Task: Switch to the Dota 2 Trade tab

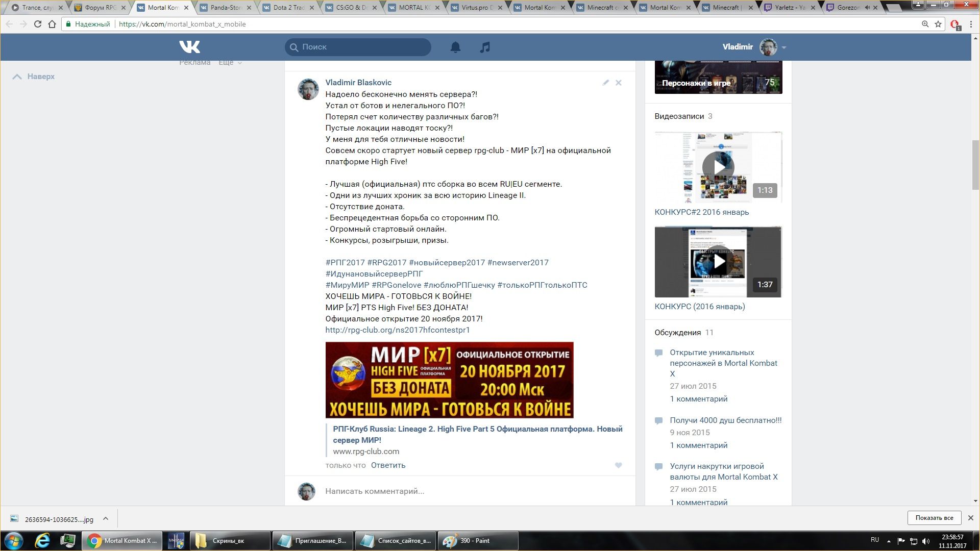Action: pos(287,8)
